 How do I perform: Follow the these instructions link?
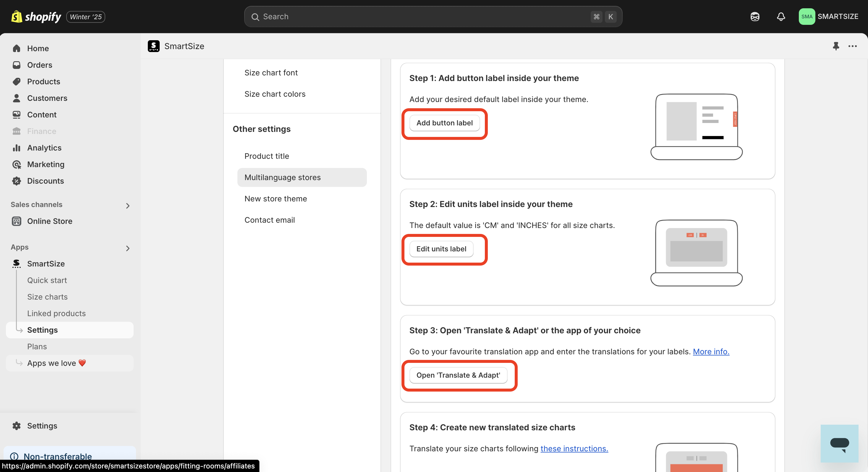pyautogui.click(x=574, y=448)
